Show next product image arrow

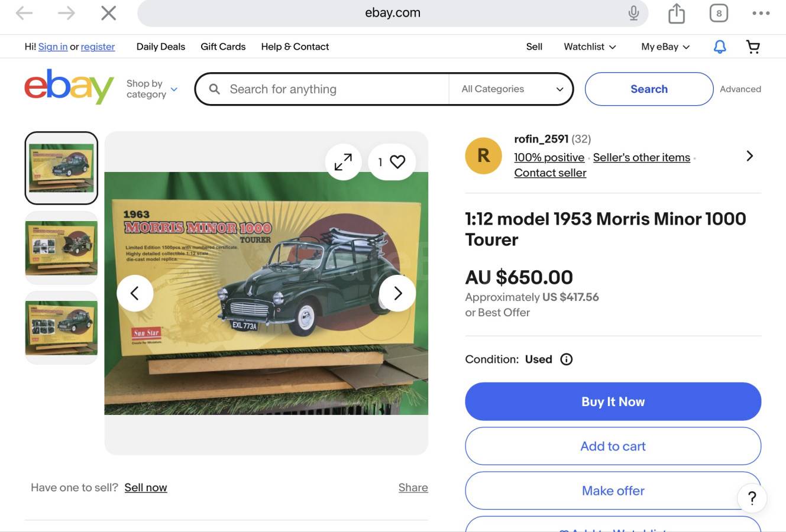pos(397,293)
